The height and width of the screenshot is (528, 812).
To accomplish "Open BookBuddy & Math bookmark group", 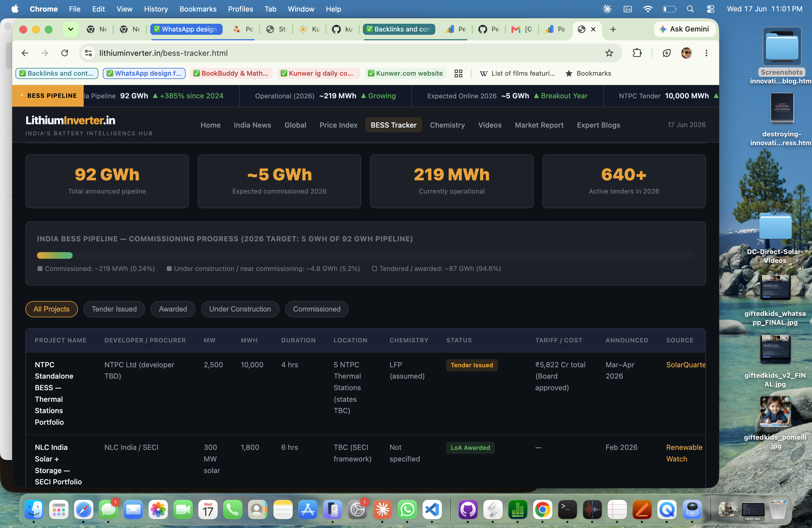I will [231, 73].
